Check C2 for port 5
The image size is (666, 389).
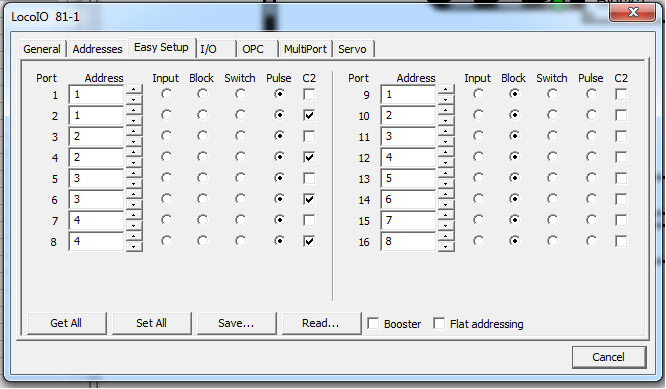click(309, 178)
